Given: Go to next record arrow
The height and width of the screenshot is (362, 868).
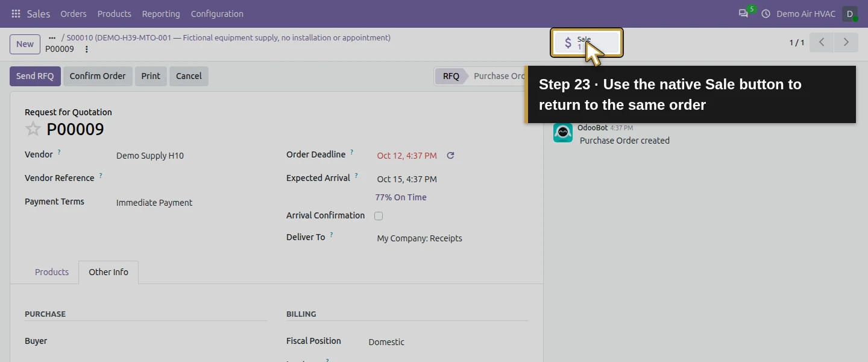Looking at the screenshot, I should [846, 42].
